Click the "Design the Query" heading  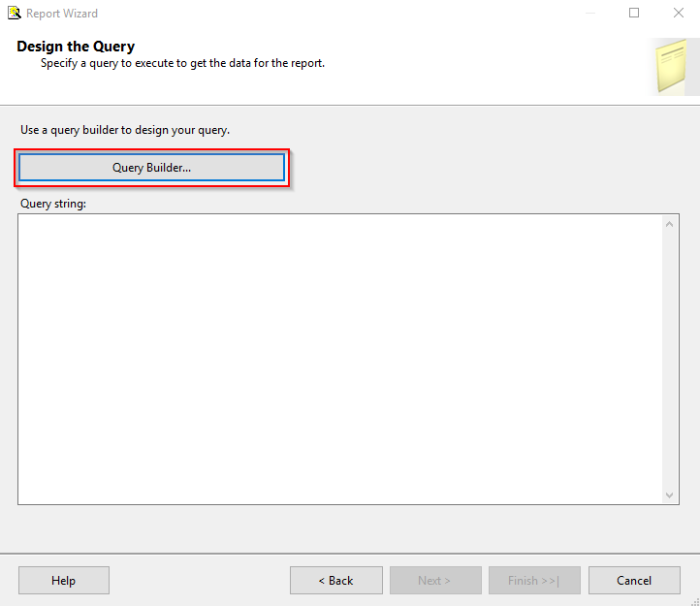point(76,47)
